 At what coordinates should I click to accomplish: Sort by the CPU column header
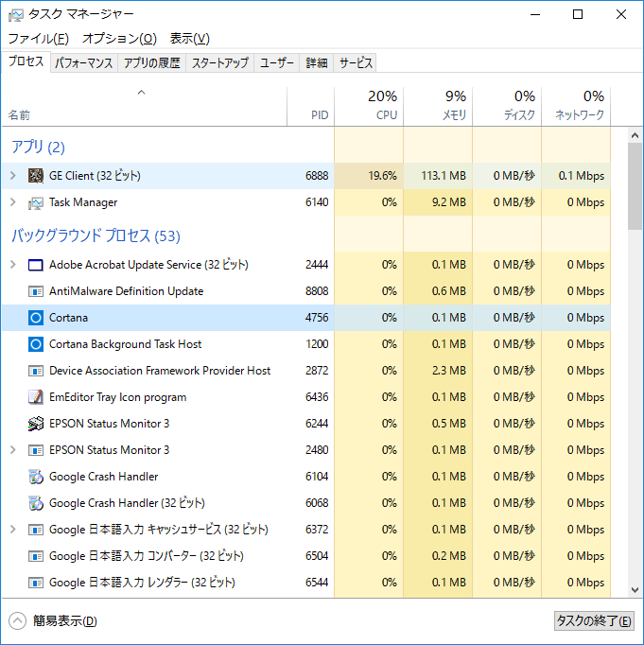[369, 106]
